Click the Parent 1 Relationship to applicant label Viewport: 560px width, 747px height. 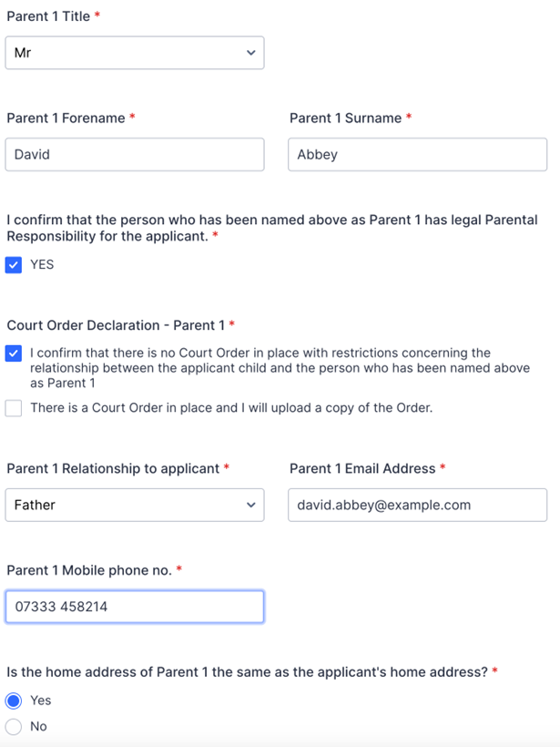pyautogui.click(x=113, y=469)
